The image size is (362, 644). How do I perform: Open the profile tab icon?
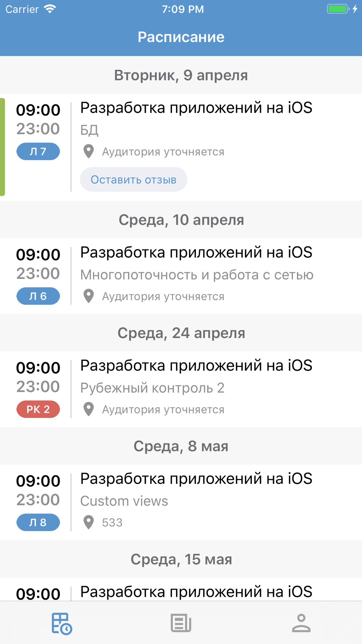click(301, 623)
